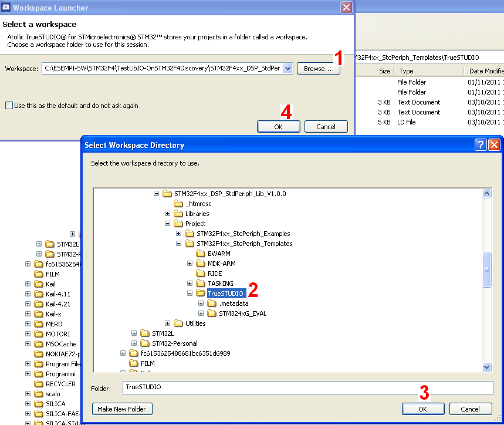504x425 pixels.
Task: Expand MSOCache folder in background tree
Action: pyautogui.click(x=28, y=343)
